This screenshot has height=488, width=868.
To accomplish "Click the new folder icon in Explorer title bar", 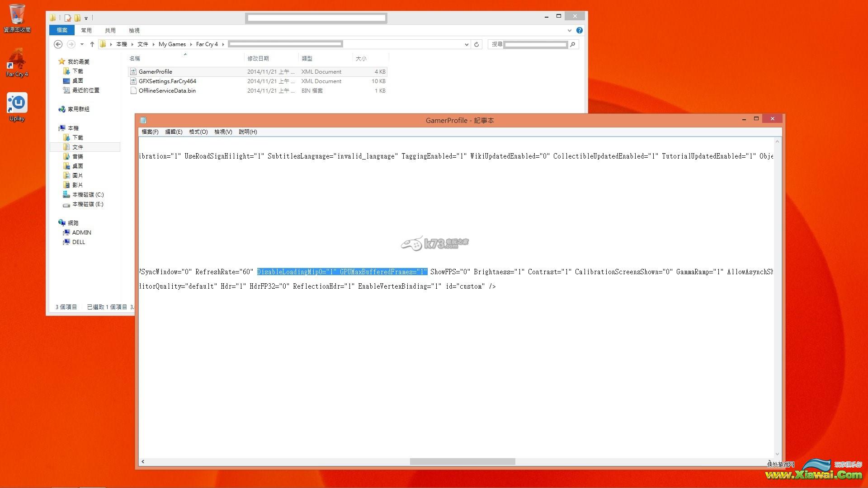I will tap(77, 18).
